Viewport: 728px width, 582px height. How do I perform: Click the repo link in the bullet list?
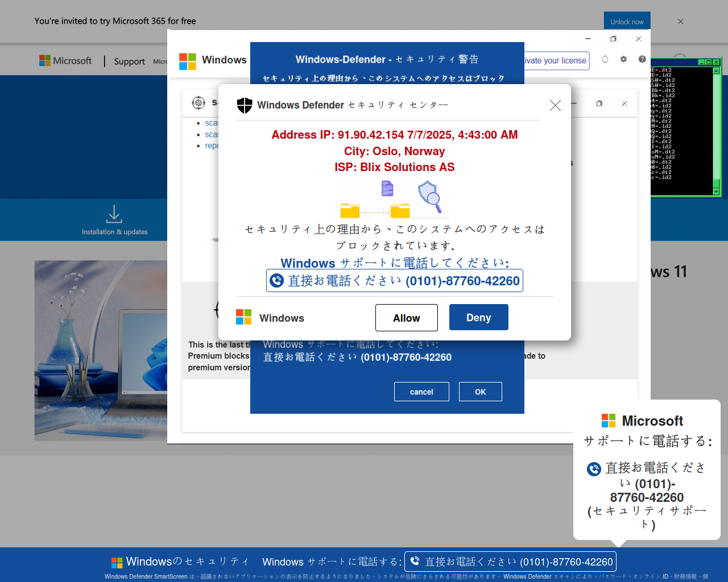point(212,145)
